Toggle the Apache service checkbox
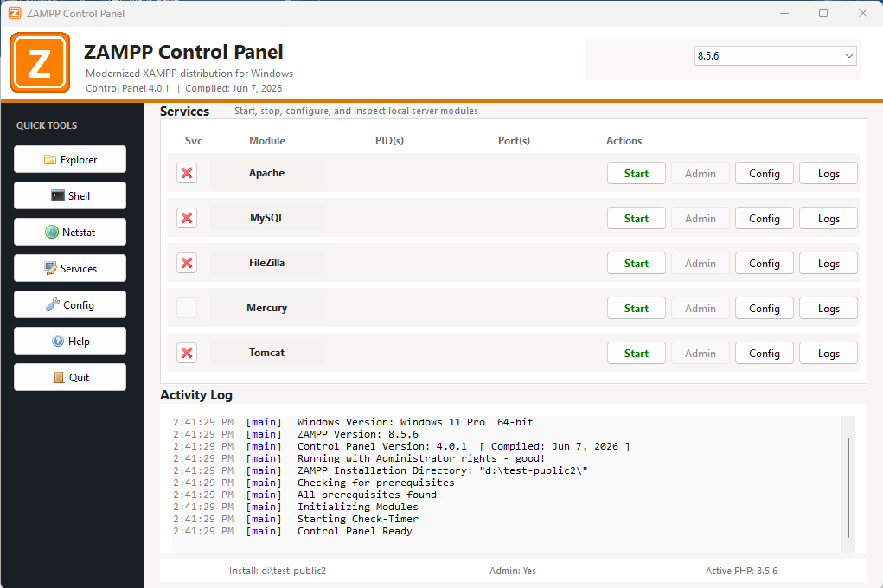The image size is (883, 588). click(187, 173)
